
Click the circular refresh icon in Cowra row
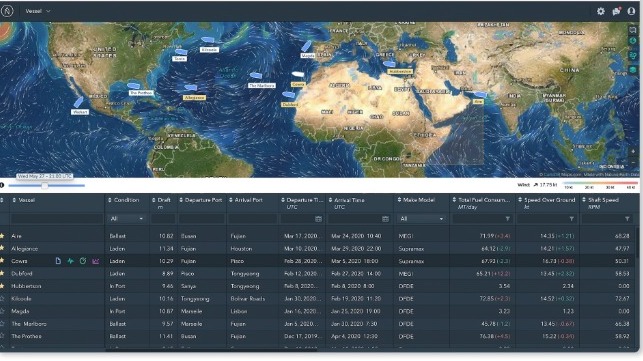(x=83, y=261)
